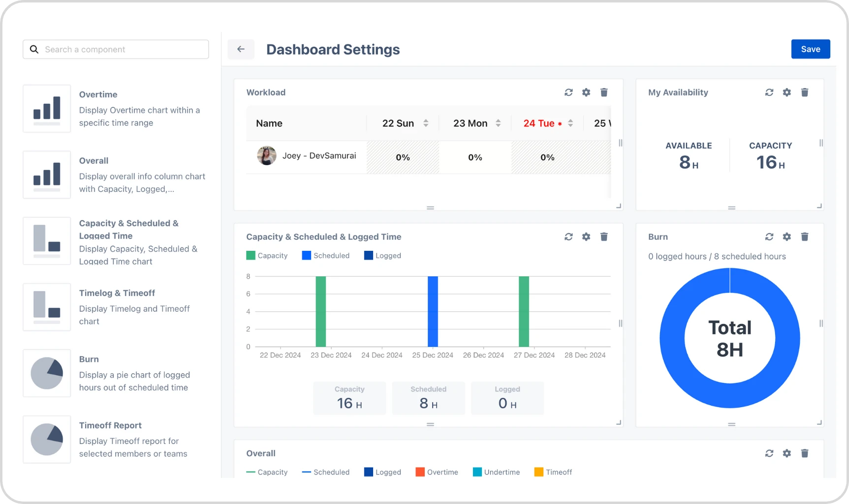Select the Timeoff Report component
Viewport: 849px width, 504px height.
(x=116, y=439)
